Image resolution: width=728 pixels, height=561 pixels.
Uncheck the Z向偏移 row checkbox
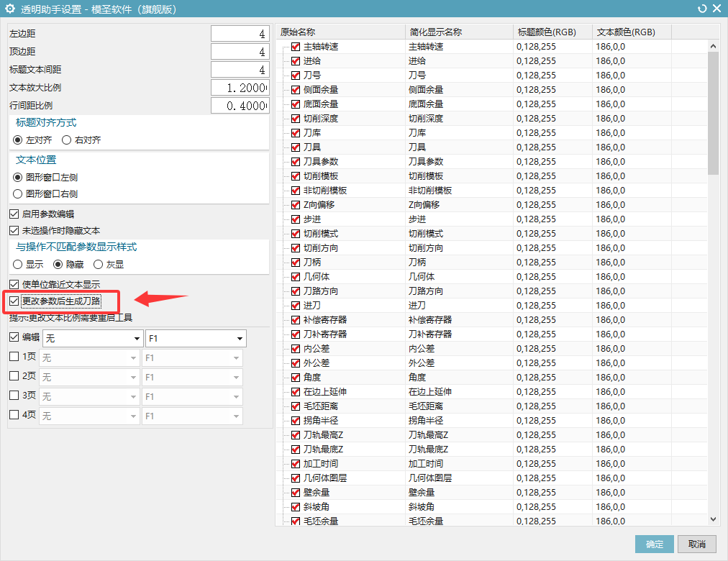pos(296,205)
